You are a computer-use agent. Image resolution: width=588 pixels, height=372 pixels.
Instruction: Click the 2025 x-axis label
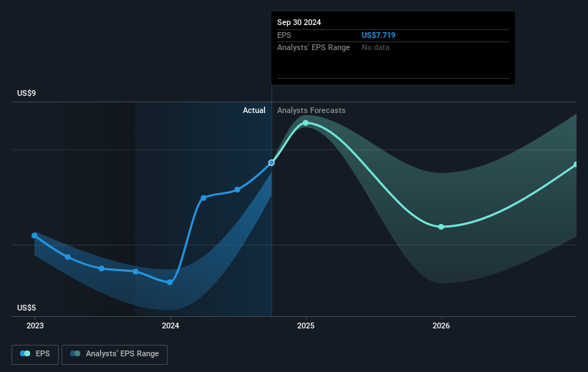(x=306, y=326)
